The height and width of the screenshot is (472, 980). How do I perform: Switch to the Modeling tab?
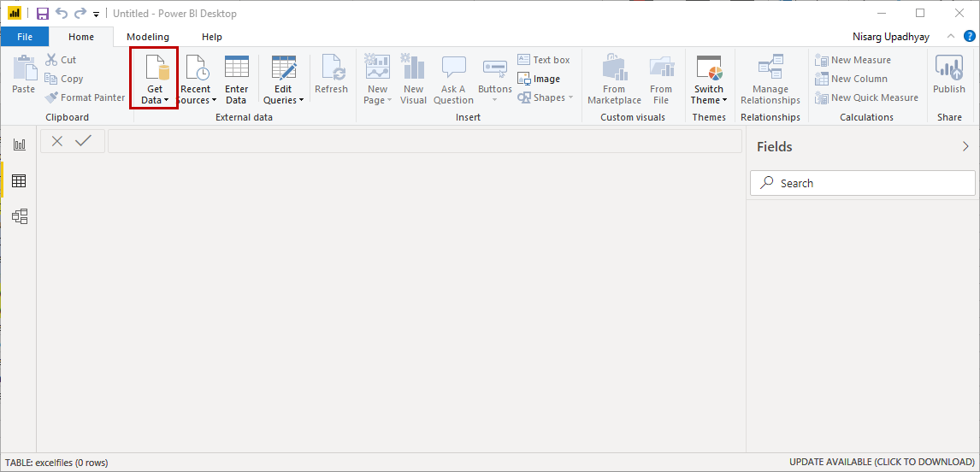148,37
